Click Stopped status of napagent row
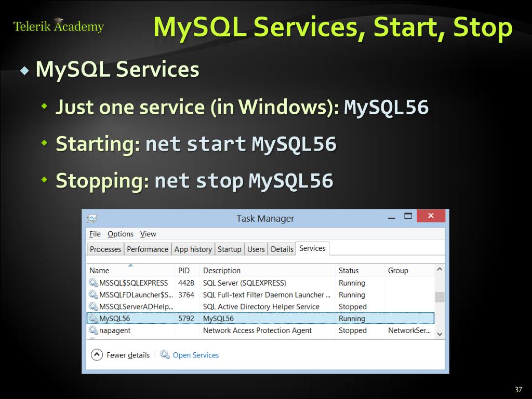The height and width of the screenshot is (399, 532). click(353, 330)
